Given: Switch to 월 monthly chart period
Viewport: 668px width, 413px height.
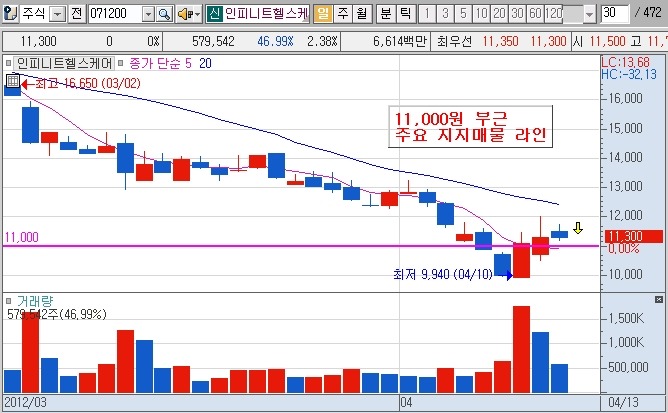Looking at the screenshot, I should point(362,14).
